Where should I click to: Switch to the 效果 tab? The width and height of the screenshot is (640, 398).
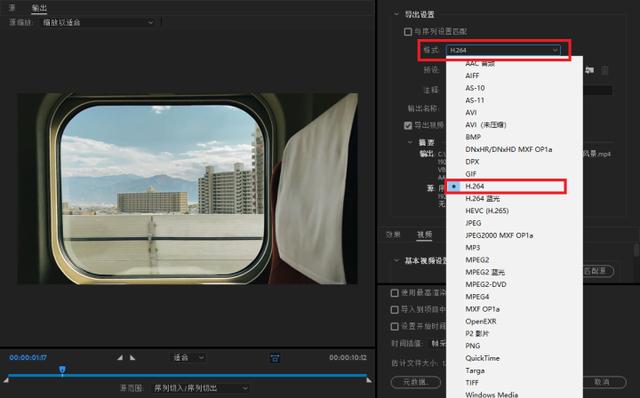[393, 234]
